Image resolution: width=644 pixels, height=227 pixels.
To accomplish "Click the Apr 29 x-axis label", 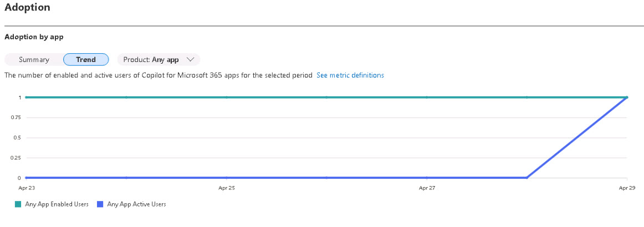I will click(627, 188).
